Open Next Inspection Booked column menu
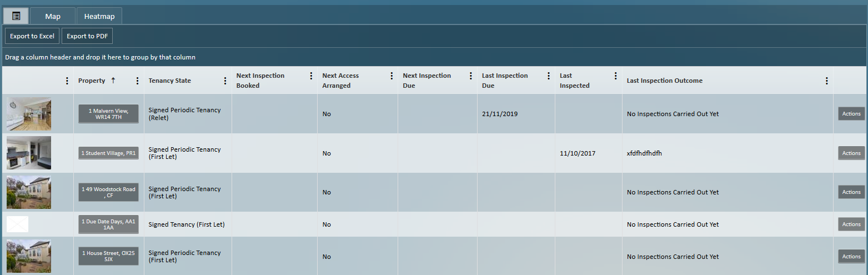The height and width of the screenshot is (275, 868). click(311, 76)
